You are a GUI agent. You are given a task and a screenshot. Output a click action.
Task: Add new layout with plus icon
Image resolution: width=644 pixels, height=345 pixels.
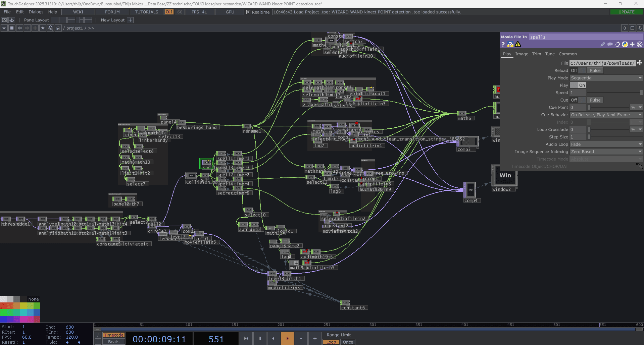[130, 20]
